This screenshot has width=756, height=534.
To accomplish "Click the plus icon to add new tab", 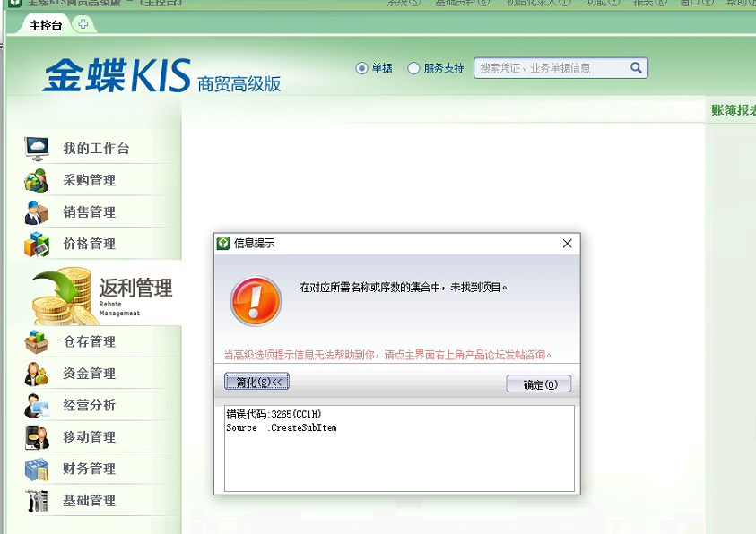I will point(83,23).
